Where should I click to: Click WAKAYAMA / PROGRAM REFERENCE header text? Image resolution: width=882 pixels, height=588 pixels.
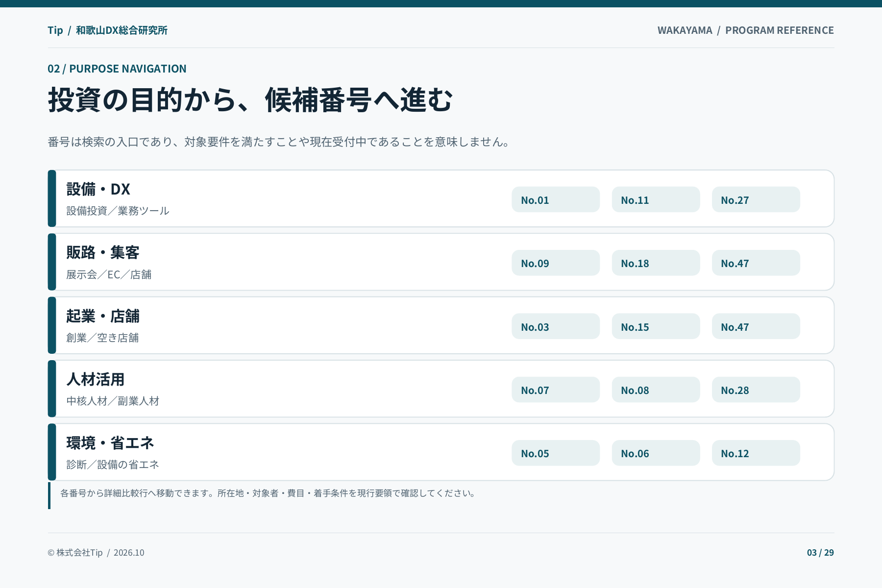pos(745,30)
